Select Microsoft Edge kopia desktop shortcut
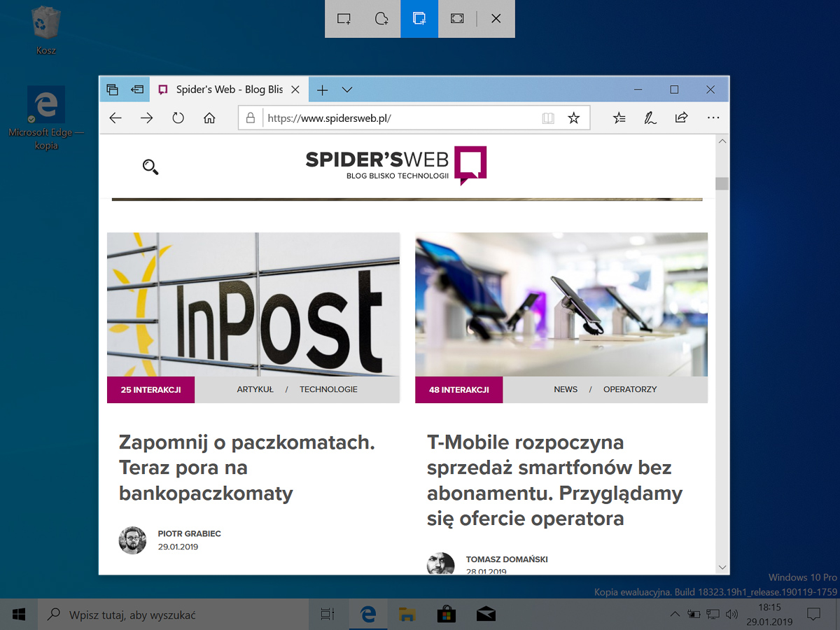This screenshot has width=840, height=630. (x=46, y=118)
